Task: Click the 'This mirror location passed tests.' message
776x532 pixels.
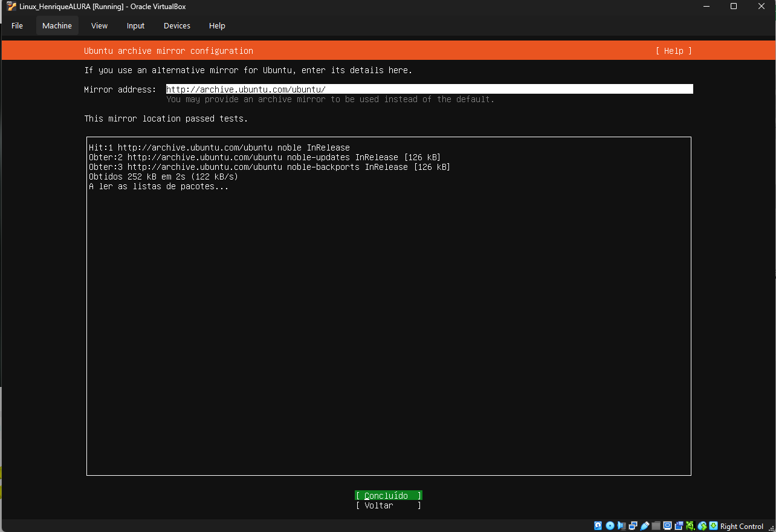Action: [166, 118]
